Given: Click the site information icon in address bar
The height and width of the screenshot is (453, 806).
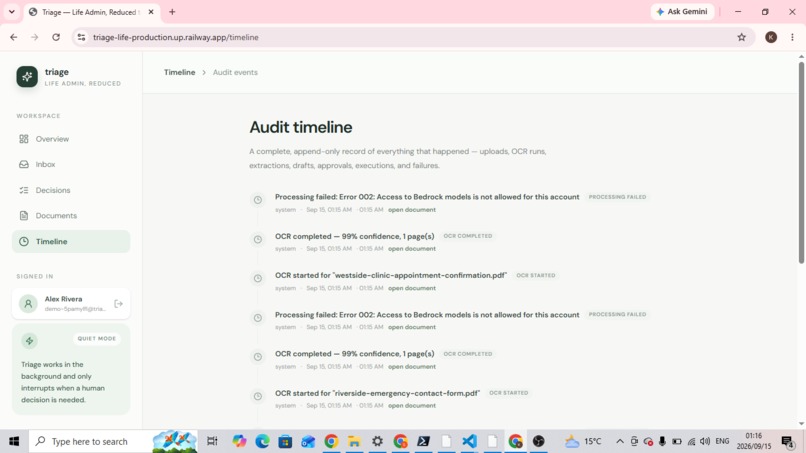Looking at the screenshot, I should click(81, 37).
